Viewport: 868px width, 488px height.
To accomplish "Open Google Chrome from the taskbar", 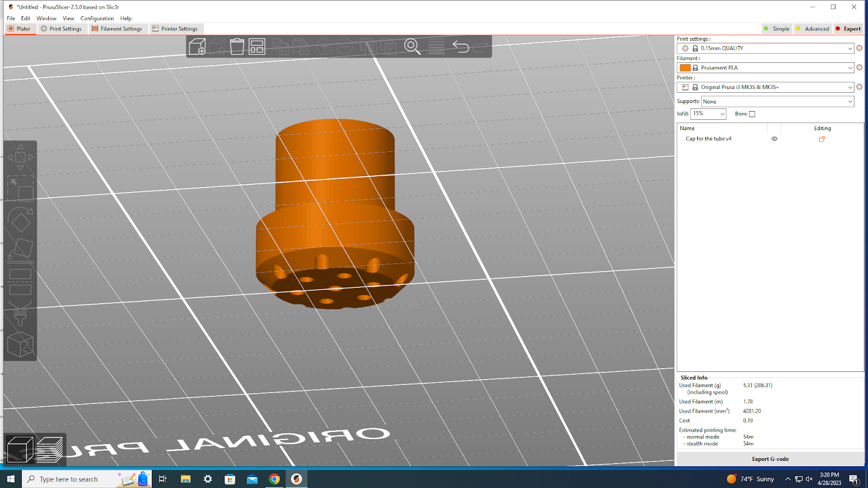I will 274,479.
